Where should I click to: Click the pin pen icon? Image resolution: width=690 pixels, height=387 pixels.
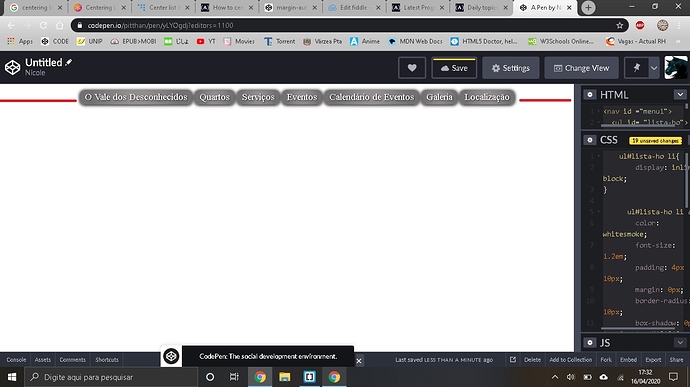coord(636,68)
